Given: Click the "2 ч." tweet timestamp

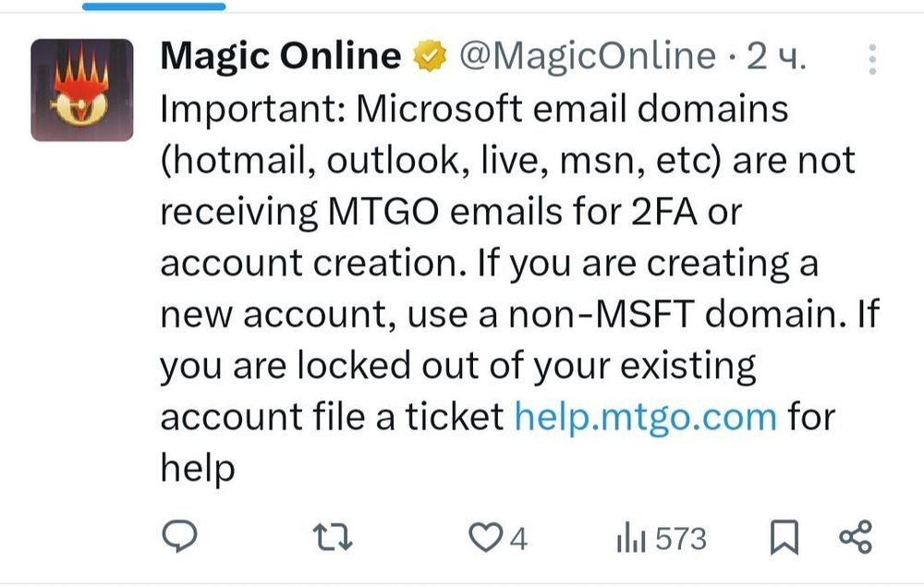Looking at the screenshot, I should [x=776, y=57].
